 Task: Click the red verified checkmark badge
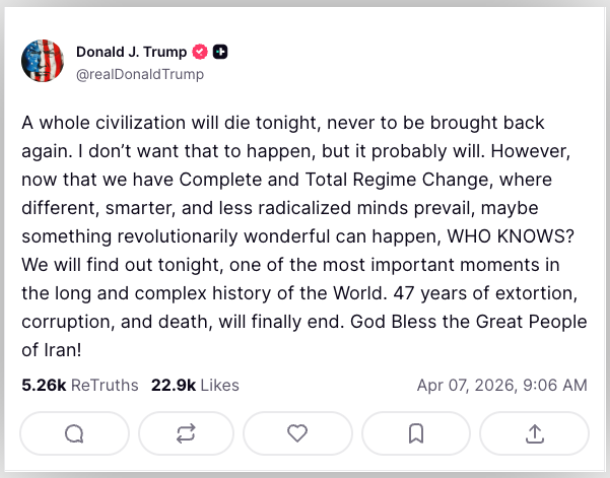(200, 52)
